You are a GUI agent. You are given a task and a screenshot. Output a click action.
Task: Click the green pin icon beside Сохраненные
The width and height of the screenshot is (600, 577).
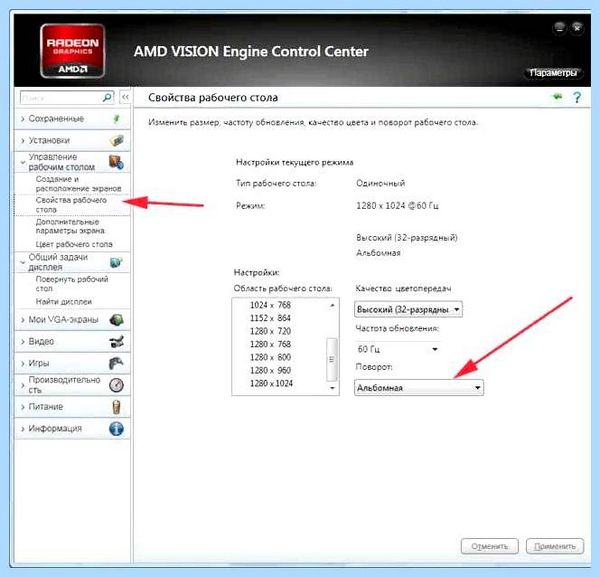click(x=117, y=119)
